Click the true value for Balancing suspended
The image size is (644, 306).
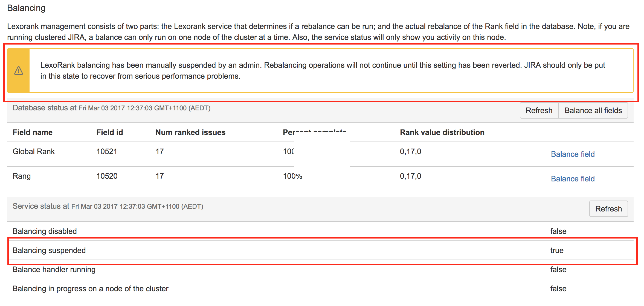[557, 250]
